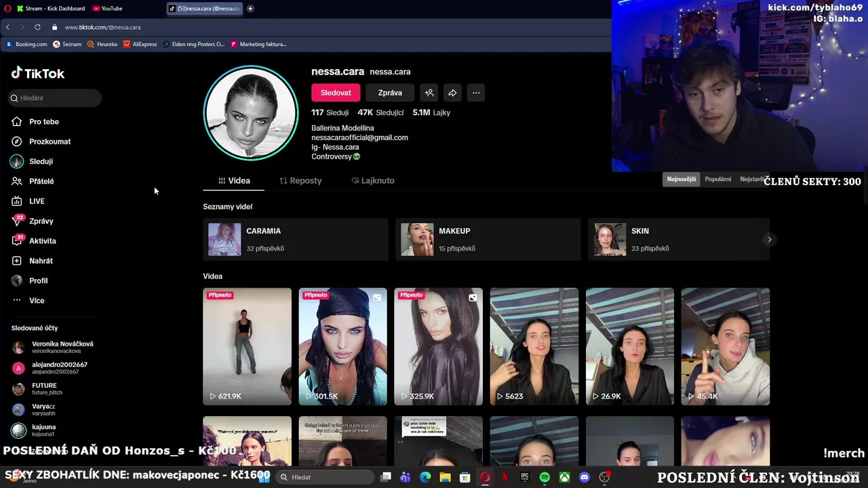The image size is (868, 488).
Task: Show next playlists with right arrow
Action: [x=769, y=239]
